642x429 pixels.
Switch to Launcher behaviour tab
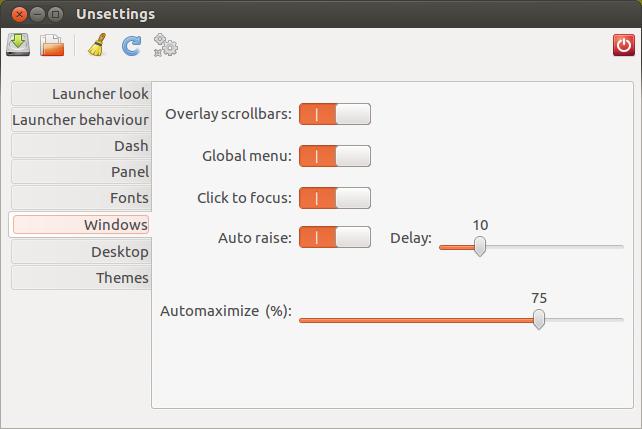81,120
